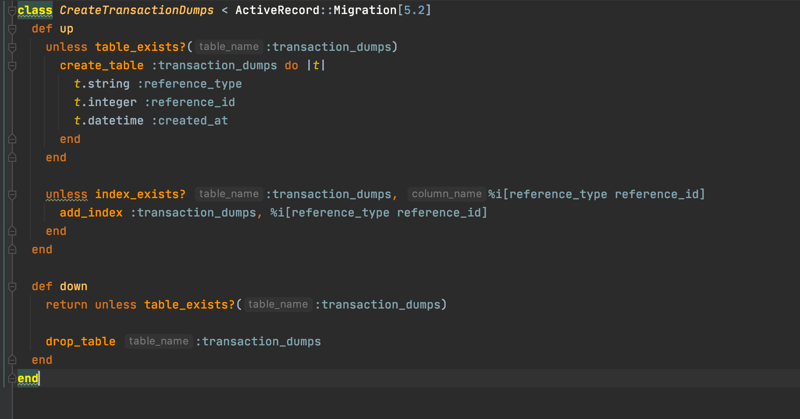Click table_name hint after drop_table
Viewport: 800px width, 419px height.
(x=159, y=341)
